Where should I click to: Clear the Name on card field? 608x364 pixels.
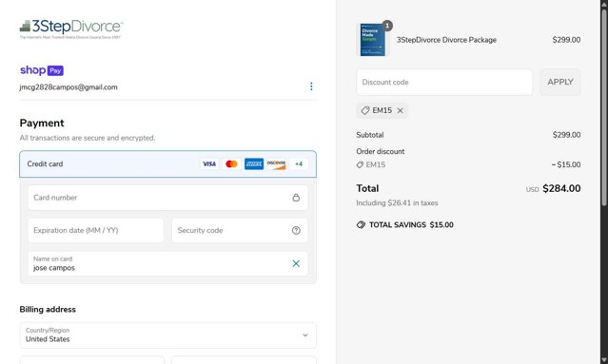click(x=296, y=263)
